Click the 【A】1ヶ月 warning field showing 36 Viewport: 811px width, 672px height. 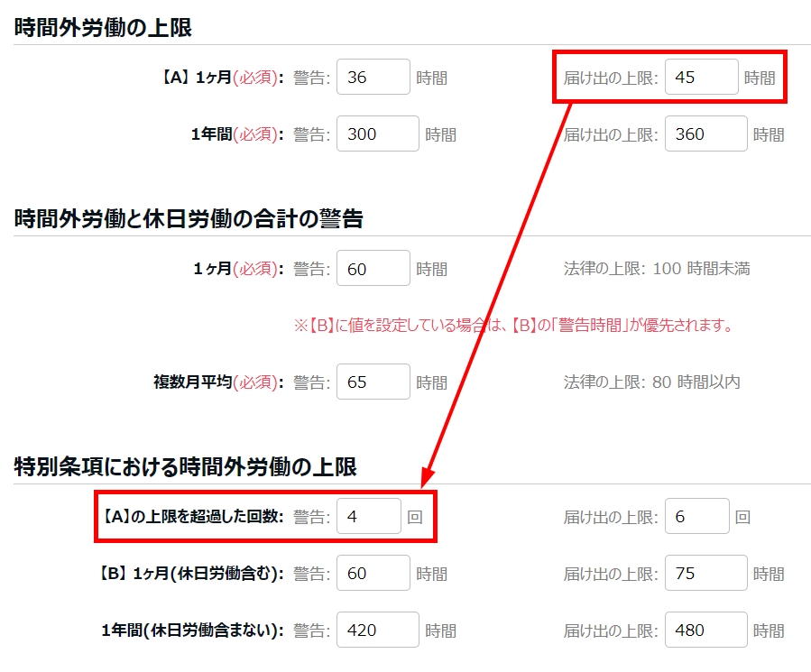click(373, 78)
